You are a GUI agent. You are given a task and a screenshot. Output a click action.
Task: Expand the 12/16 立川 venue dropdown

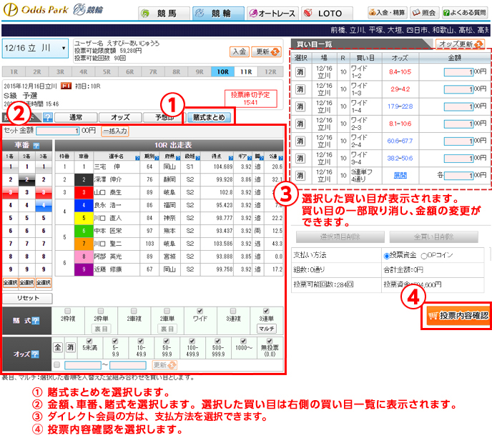click(35, 49)
